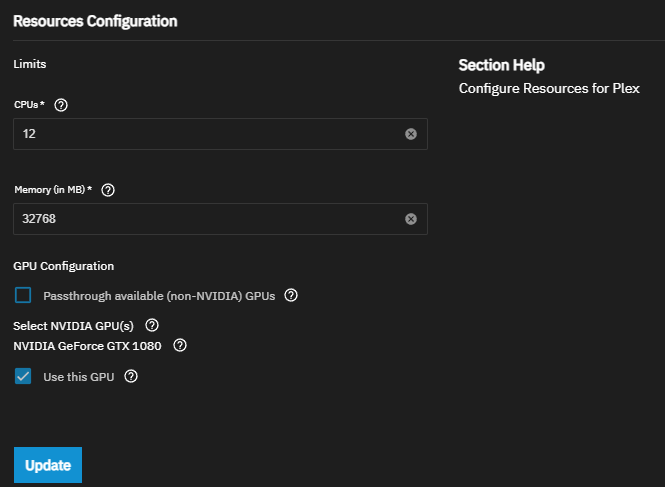Click the Use this GPU label text
Viewport: 665px width, 487px height.
pyautogui.click(x=79, y=377)
